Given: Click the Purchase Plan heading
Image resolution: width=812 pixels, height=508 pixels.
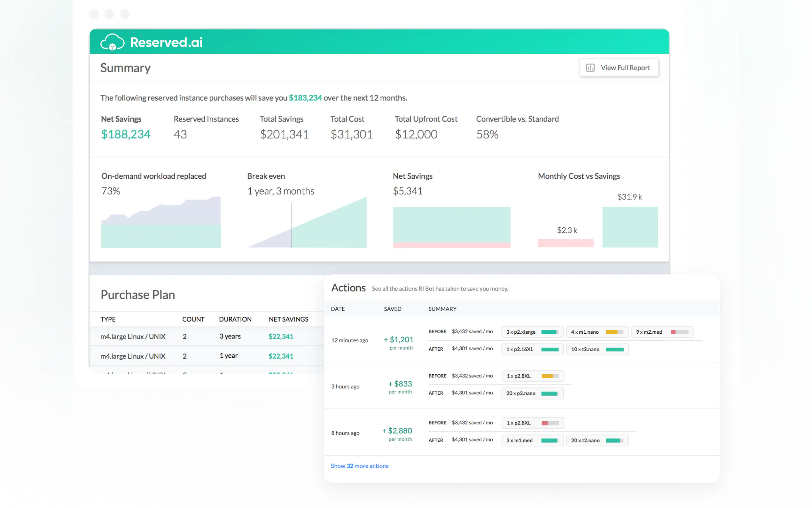Looking at the screenshot, I should (138, 294).
